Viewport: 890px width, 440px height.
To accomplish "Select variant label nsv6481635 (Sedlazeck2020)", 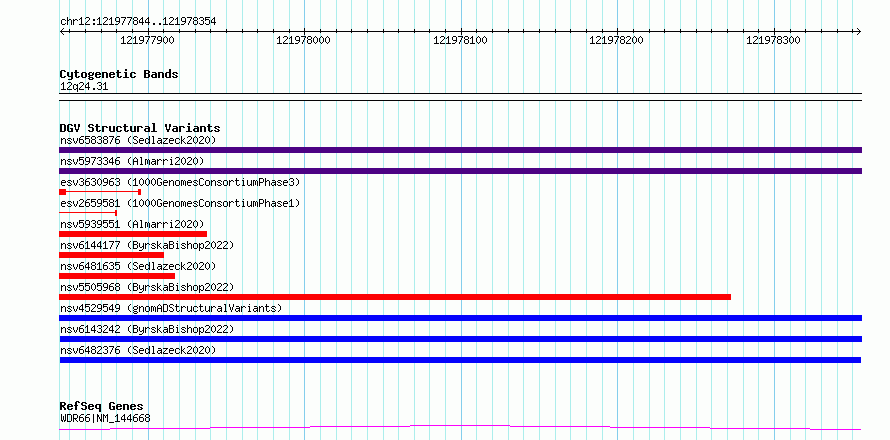I will tap(138, 266).
